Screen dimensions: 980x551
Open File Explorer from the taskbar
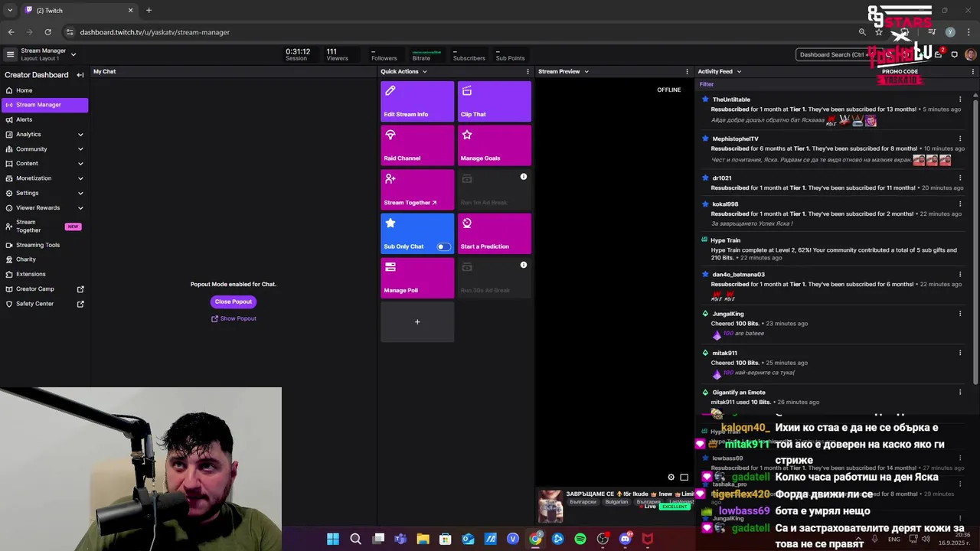(423, 539)
